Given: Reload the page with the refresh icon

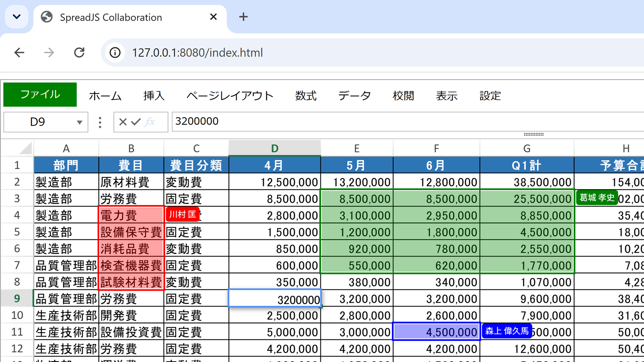Looking at the screenshot, I should [79, 52].
